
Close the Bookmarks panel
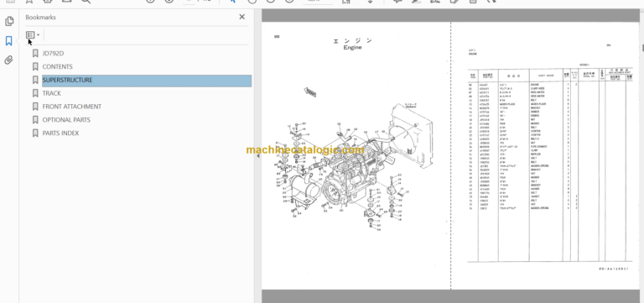tap(241, 17)
